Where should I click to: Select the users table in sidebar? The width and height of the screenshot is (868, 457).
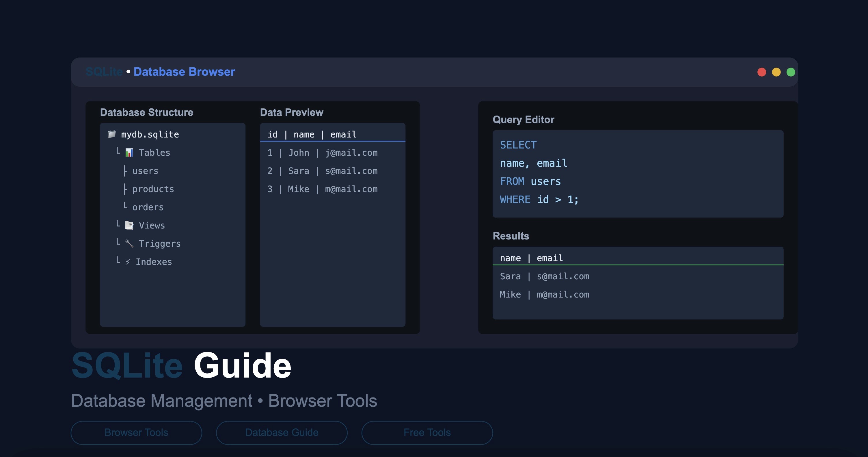145,170
